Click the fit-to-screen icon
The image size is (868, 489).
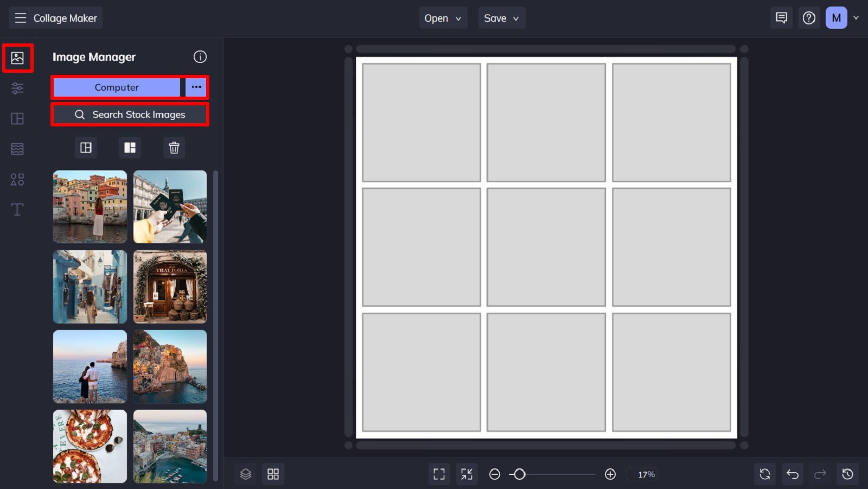[467, 474]
